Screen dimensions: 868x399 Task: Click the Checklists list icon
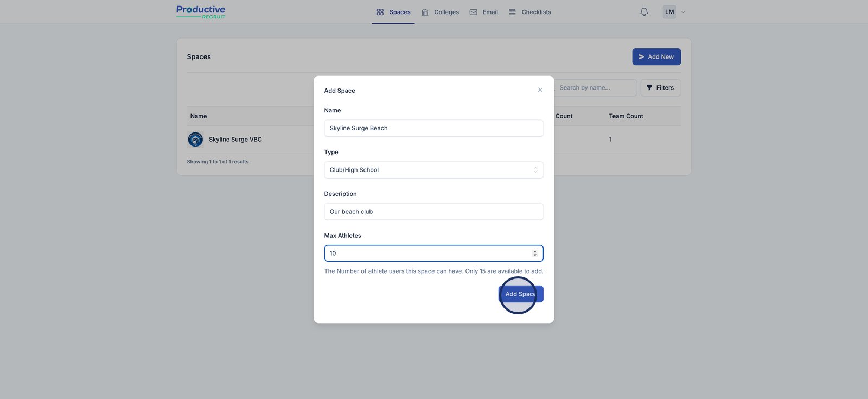click(x=512, y=12)
